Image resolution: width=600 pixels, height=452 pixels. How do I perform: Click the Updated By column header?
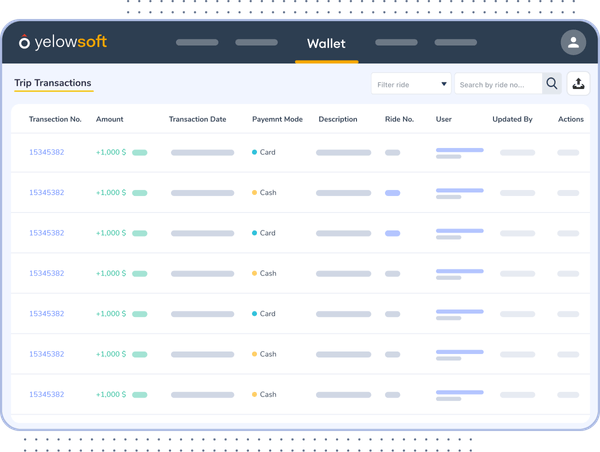[512, 119]
